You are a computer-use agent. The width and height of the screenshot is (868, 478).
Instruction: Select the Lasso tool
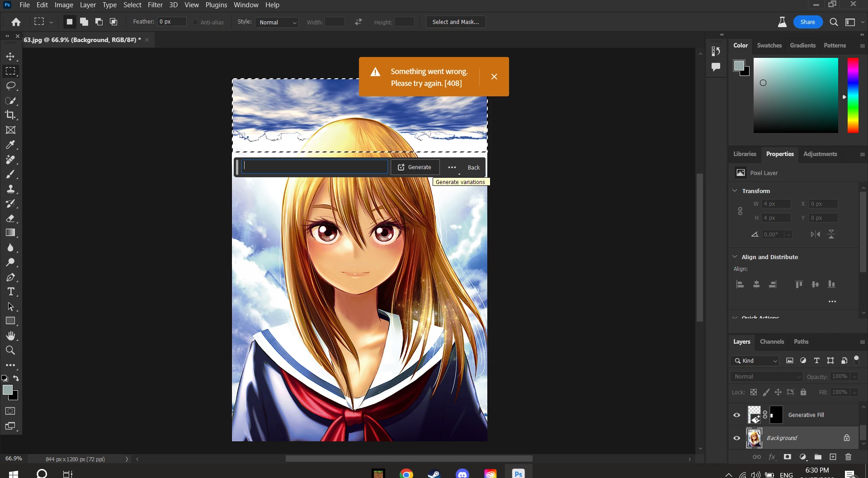click(10, 86)
